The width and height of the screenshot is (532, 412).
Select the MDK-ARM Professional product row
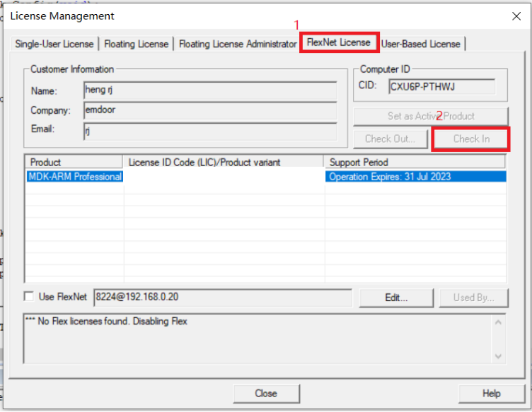[74, 177]
